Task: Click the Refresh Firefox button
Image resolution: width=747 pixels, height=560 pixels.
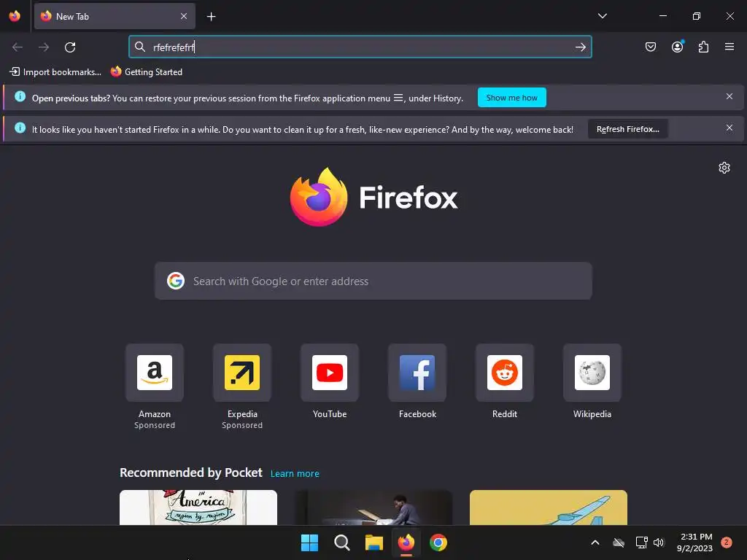Action: click(x=628, y=129)
